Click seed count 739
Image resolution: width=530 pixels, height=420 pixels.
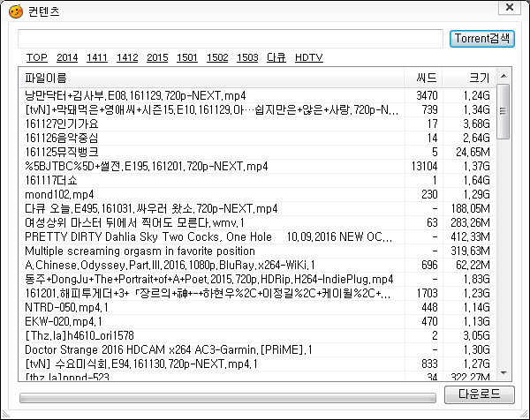coord(429,110)
